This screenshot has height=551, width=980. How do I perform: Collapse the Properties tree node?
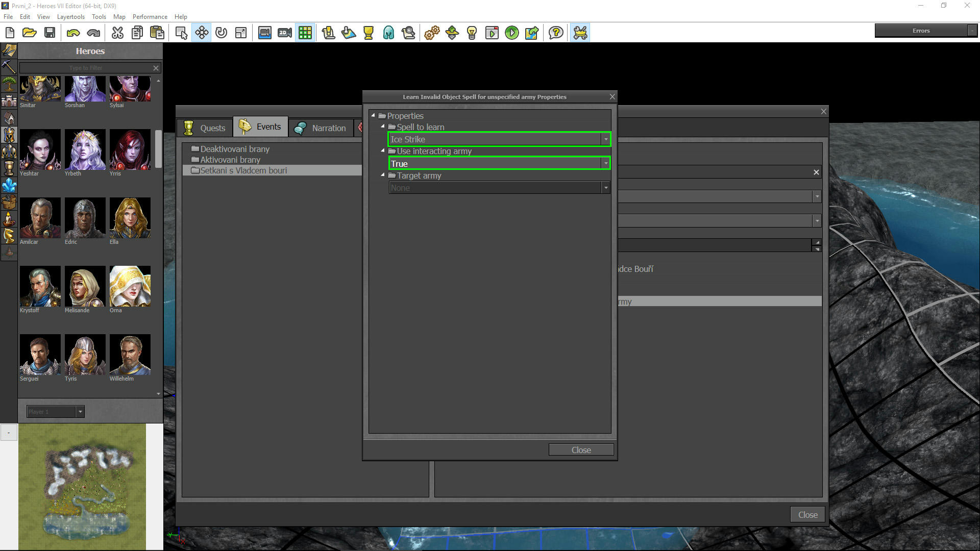tap(373, 115)
